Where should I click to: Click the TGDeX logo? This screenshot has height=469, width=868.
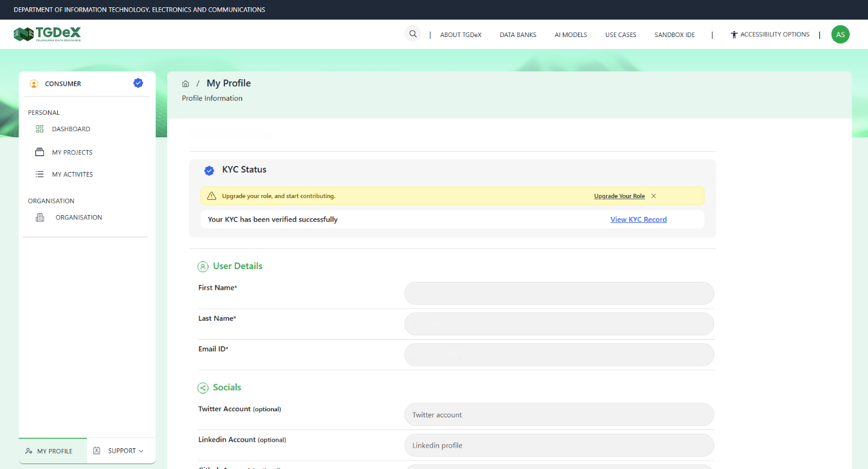[49, 34]
